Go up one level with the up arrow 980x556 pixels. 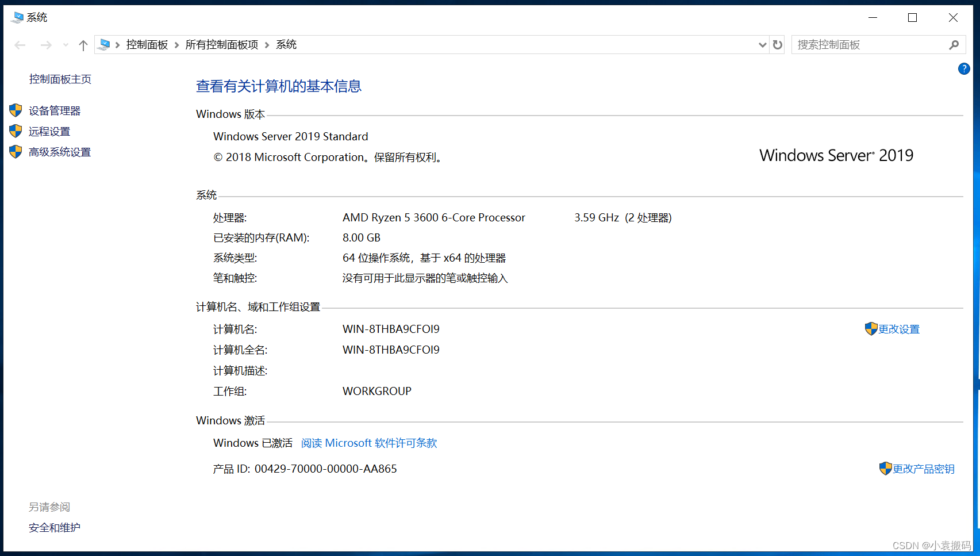(83, 45)
